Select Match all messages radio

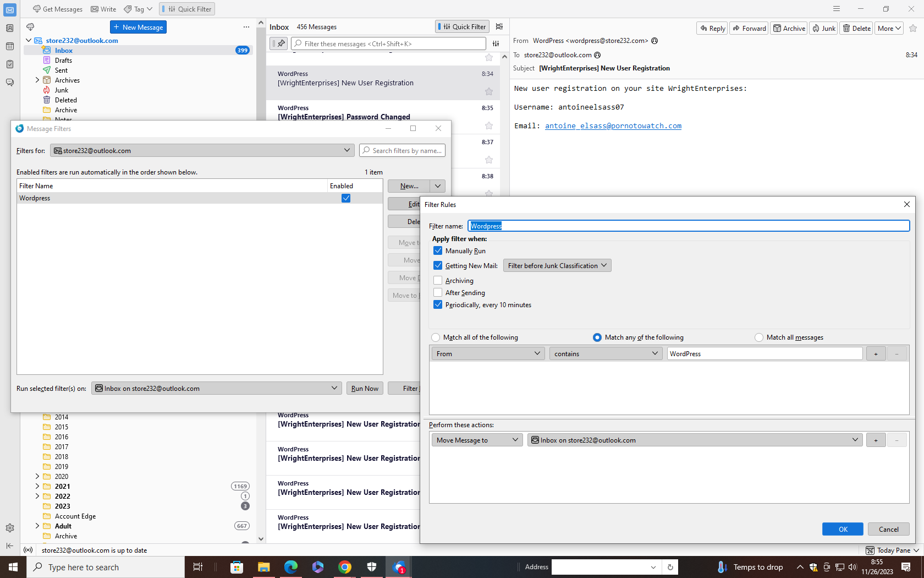click(x=759, y=337)
